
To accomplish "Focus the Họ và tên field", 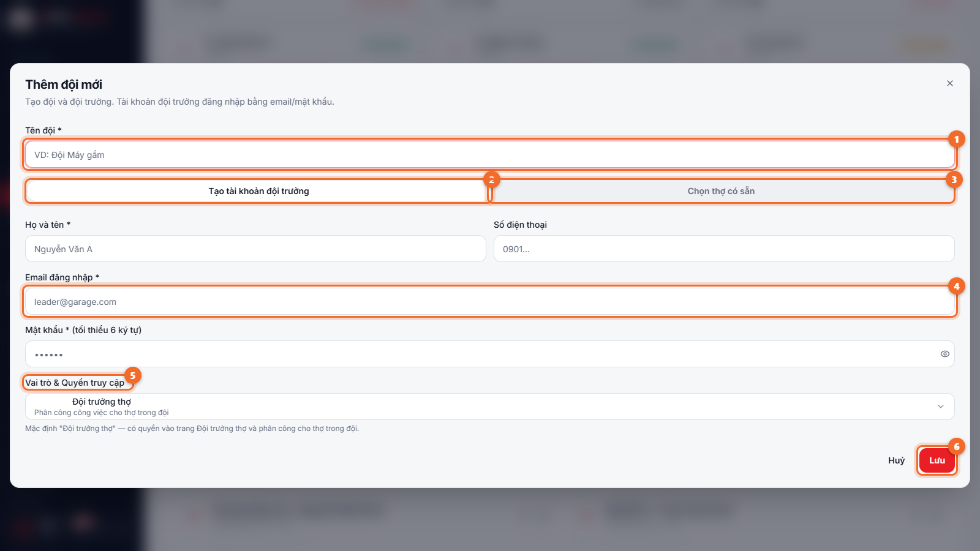I will [x=255, y=249].
